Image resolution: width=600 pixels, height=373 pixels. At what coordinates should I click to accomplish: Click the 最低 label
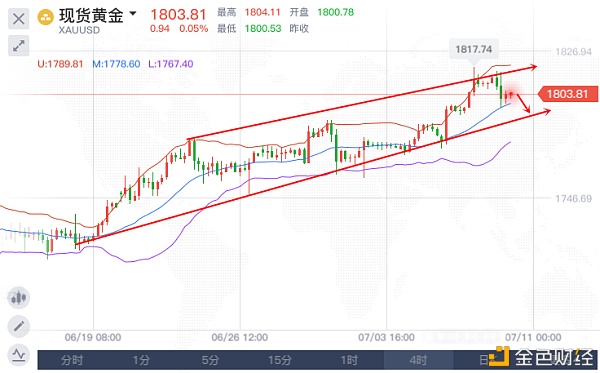click(227, 29)
